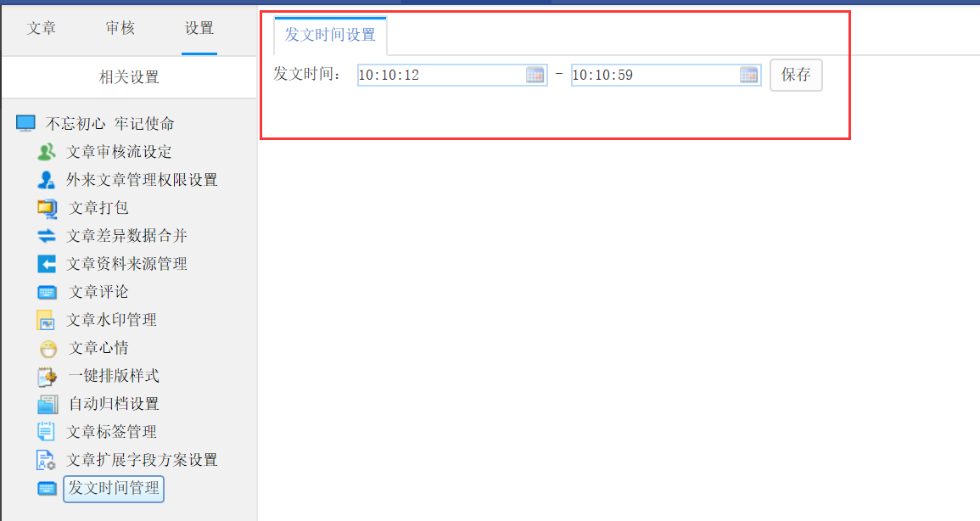Click the 文章水印管理 image icon
This screenshot has height=521, width=980.
point(47,320)
